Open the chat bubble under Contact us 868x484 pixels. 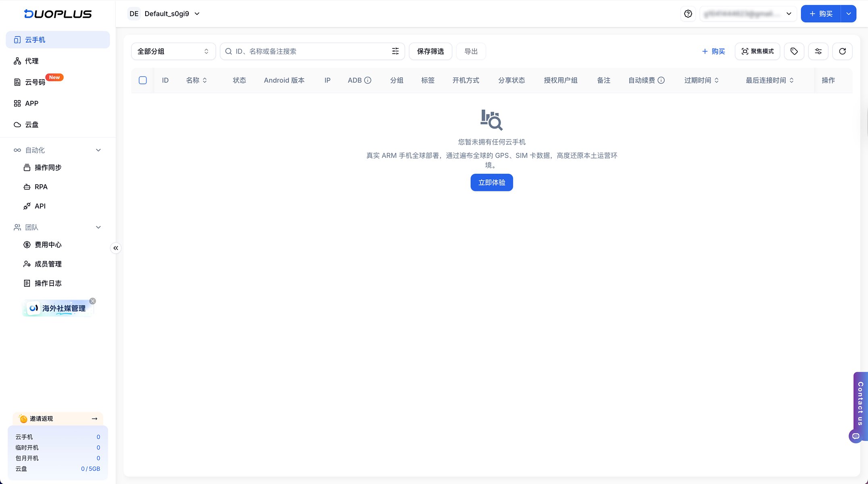tap(856, 436)
